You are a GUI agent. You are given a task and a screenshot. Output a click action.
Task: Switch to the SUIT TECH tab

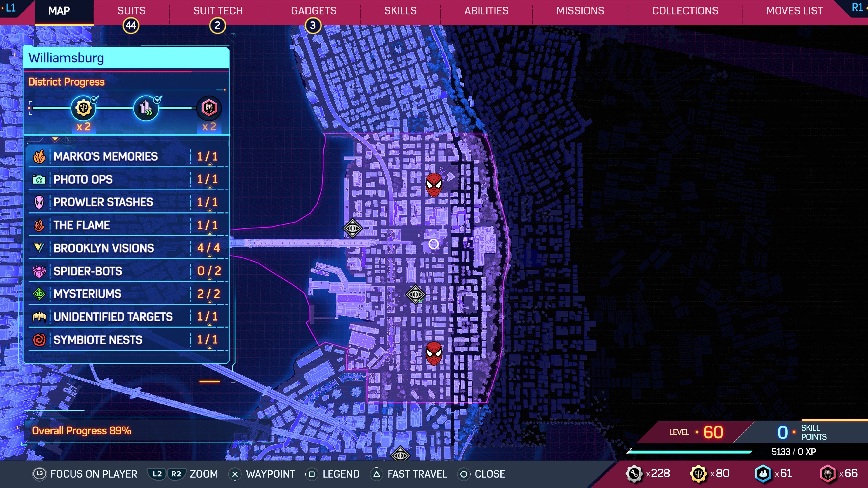click(x=218, y=11)
